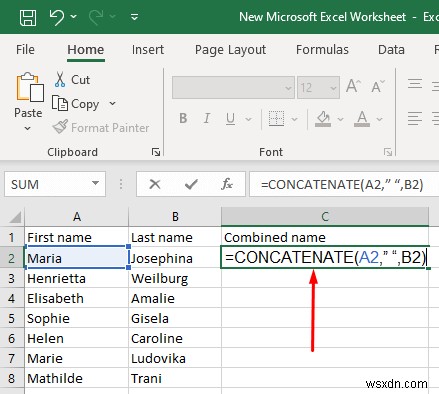Expand the Paste options arrow

28,128
